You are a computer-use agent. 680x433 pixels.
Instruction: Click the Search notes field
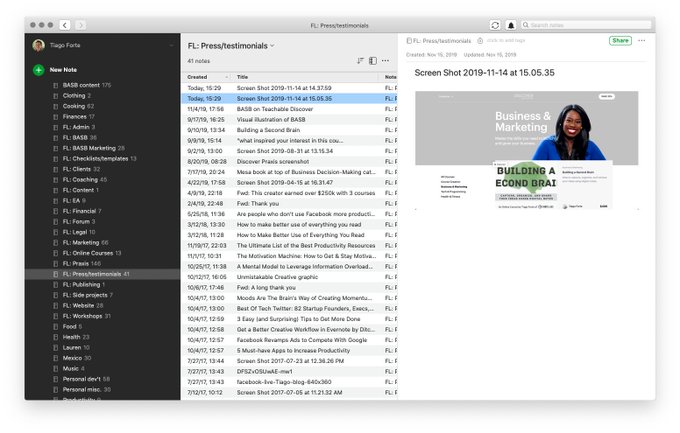[x=586, y=25]
